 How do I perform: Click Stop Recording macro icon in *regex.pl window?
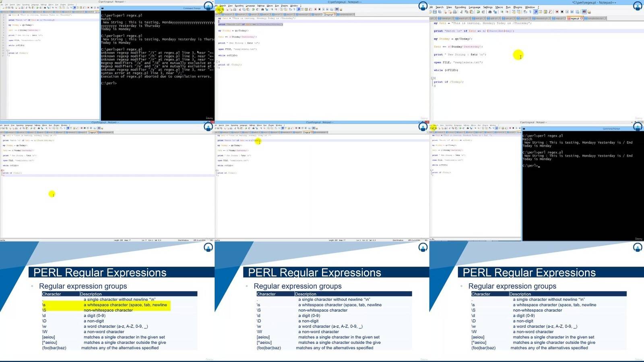point(562,12)
